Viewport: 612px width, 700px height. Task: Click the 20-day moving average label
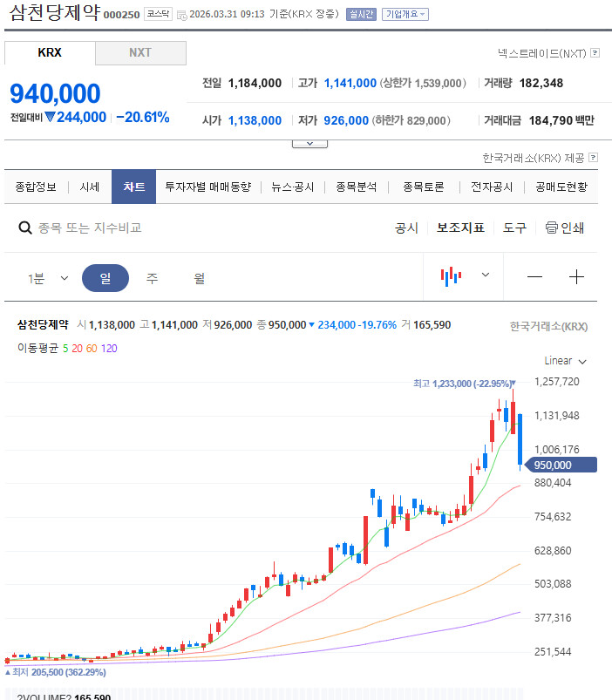point(78,348)
